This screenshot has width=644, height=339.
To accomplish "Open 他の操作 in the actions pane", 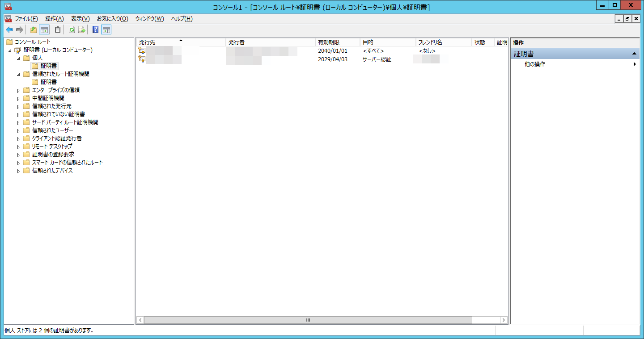I will tap(535, 64).
